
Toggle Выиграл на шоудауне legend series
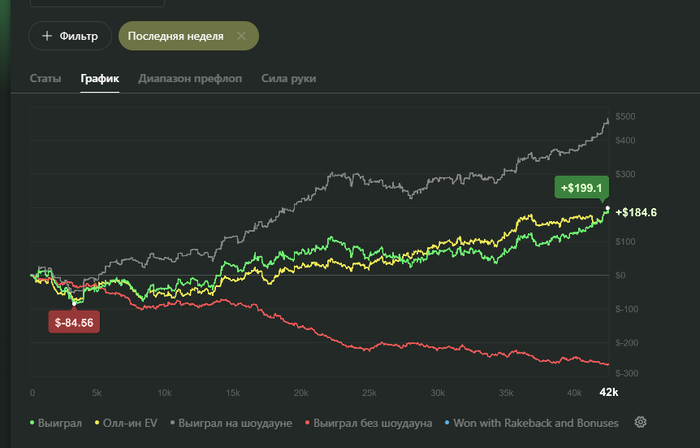(231, 423)
